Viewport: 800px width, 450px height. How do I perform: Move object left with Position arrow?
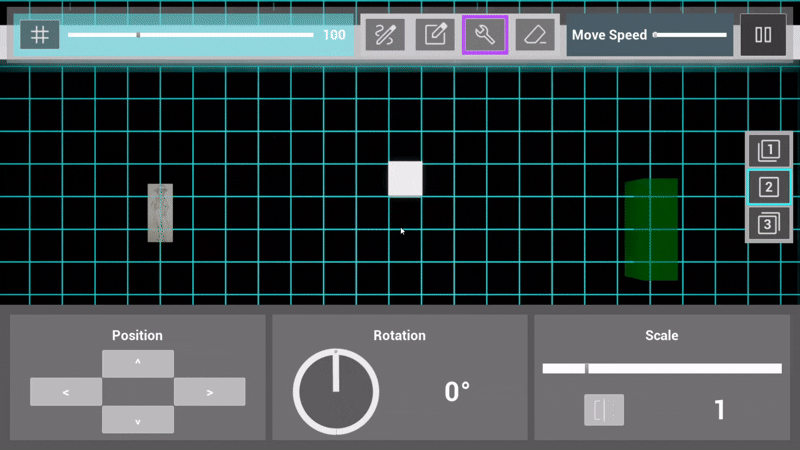click(66, 392)
